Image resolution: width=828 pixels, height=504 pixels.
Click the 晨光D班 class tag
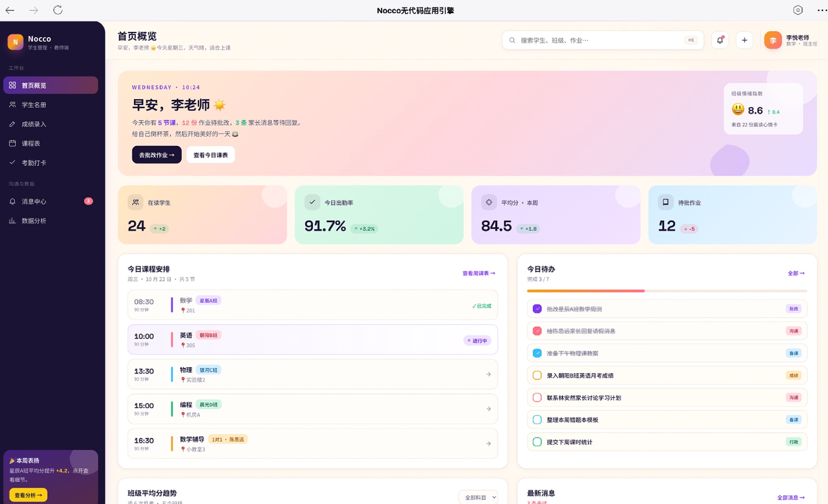coord(208,405)
